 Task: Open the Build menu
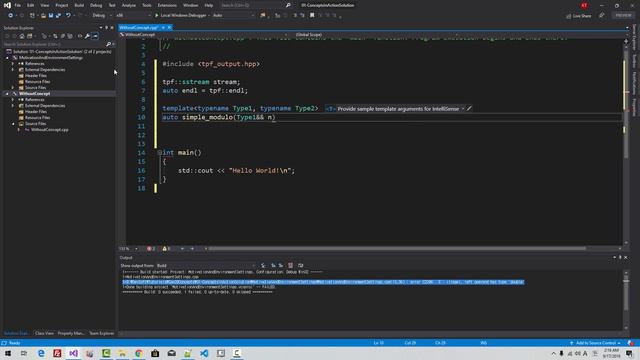79,5
